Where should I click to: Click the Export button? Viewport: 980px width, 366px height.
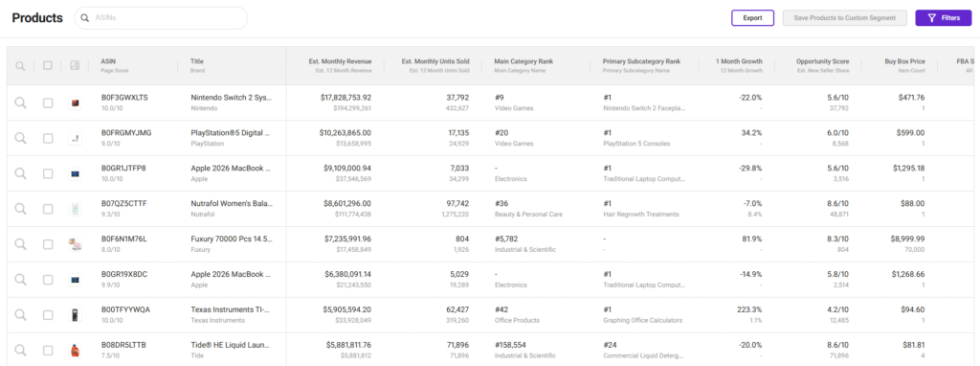click(x=752, y=18)
